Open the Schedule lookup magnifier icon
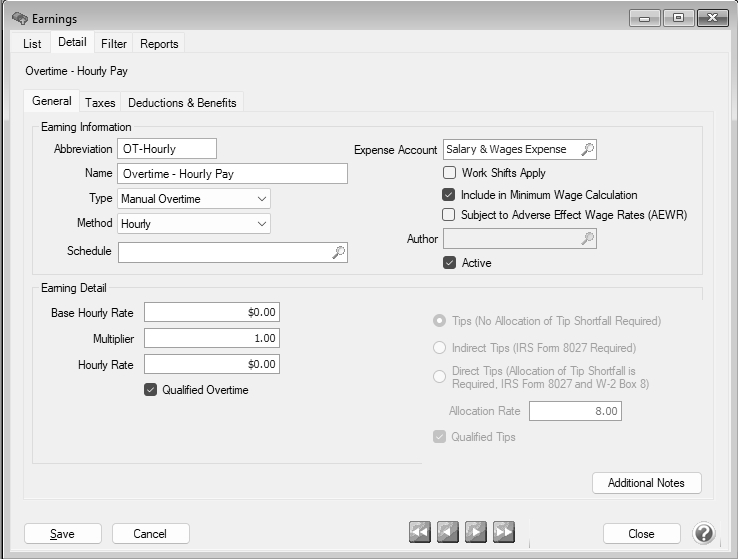The width and height of the screenshot is (738, 559). pos(338,253)
